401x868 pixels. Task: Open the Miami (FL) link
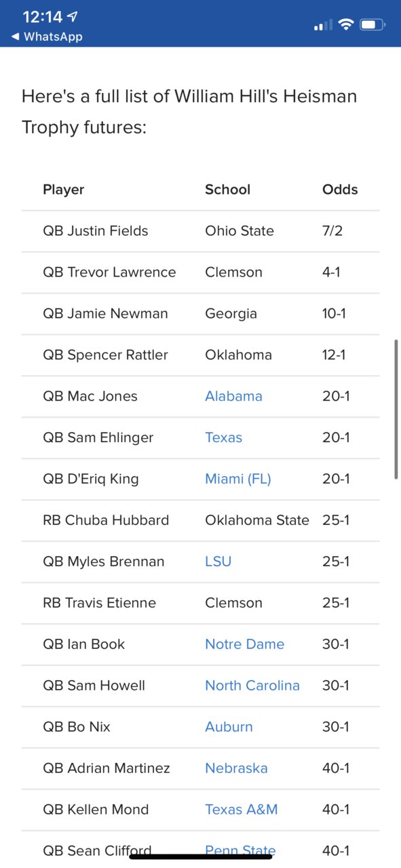(237, 479)
